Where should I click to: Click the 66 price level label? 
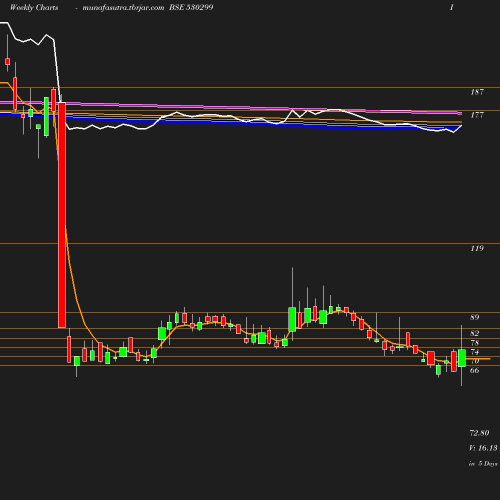[475, 370]
